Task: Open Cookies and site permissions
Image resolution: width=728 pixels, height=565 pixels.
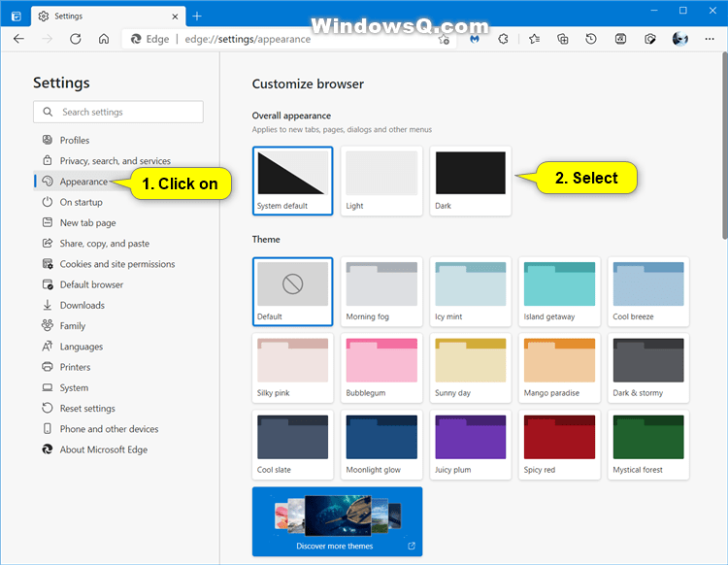Action: pos(117,264)
